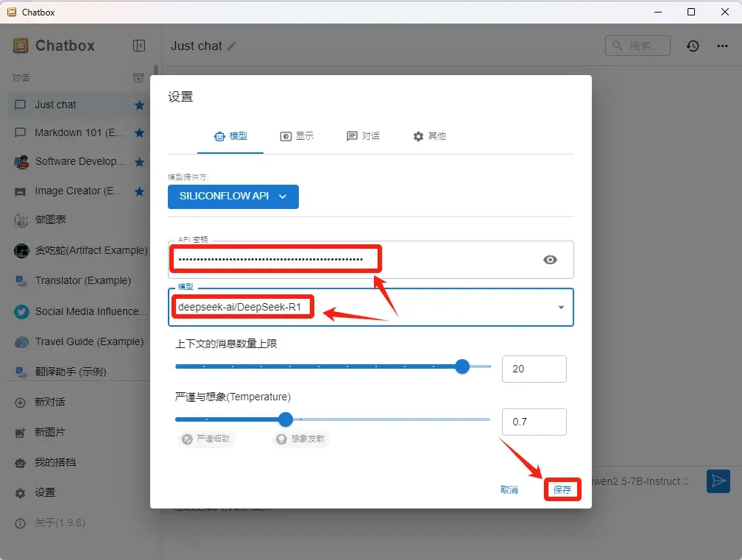Click 保存 to save settings

562,489
